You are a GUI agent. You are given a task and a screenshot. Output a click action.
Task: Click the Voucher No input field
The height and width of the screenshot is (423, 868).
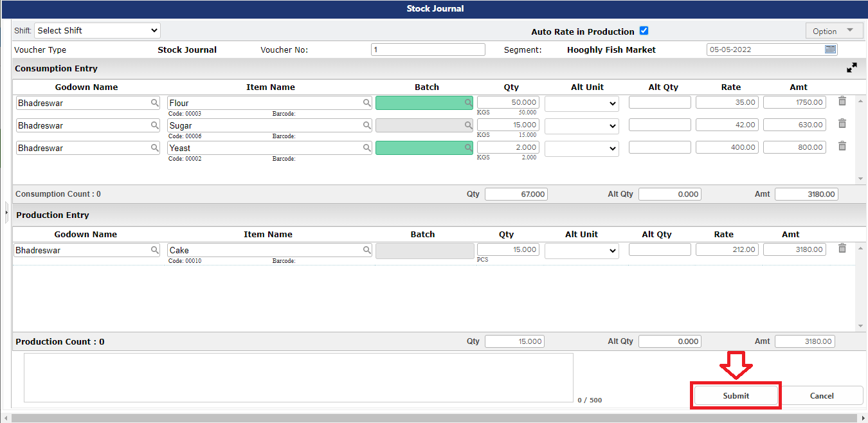pyautogui.click(x=428, y=50)
